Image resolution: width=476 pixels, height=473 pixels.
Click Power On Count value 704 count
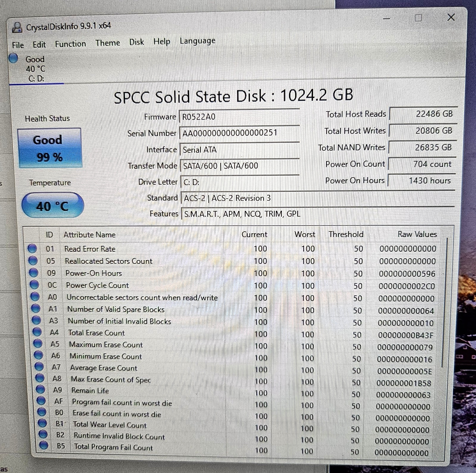pos(422,164)
